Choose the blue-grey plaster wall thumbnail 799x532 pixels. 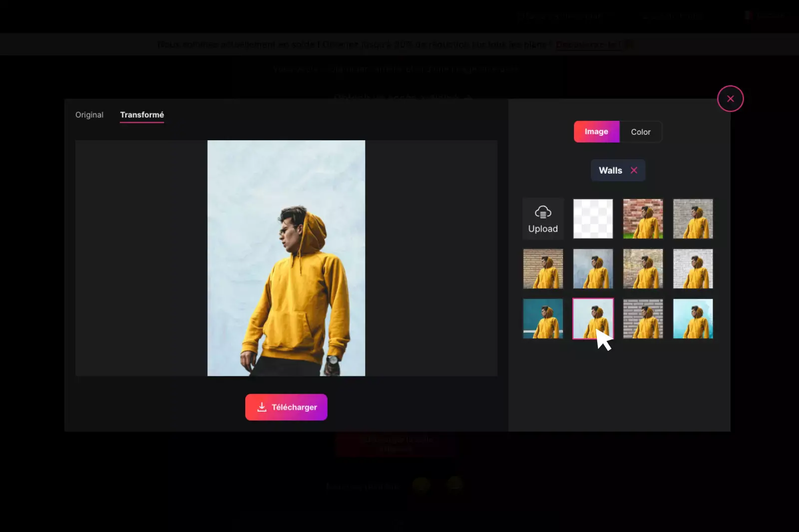coord(593,268)
